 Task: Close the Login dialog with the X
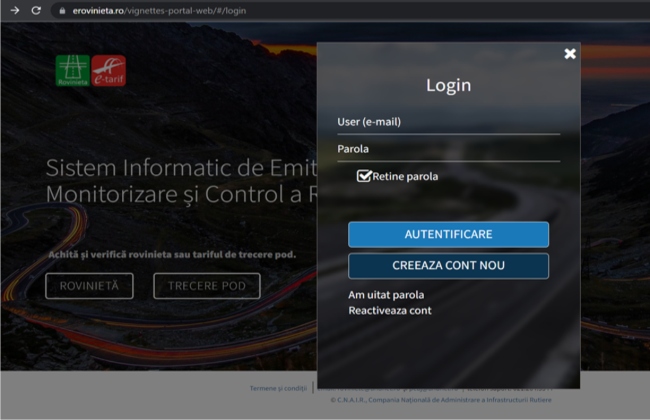click(x=570, y=54)
